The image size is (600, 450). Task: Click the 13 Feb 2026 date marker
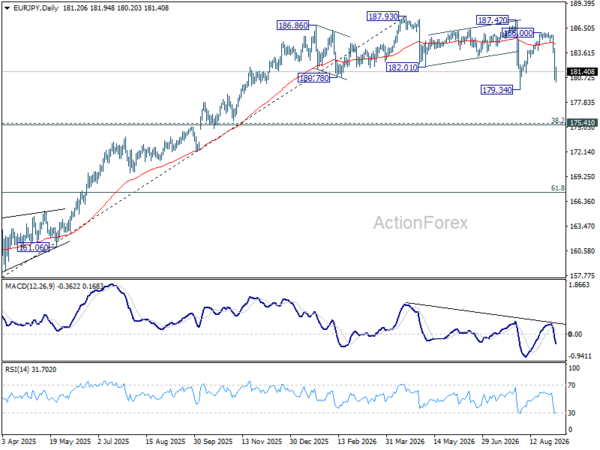[356, 442]
